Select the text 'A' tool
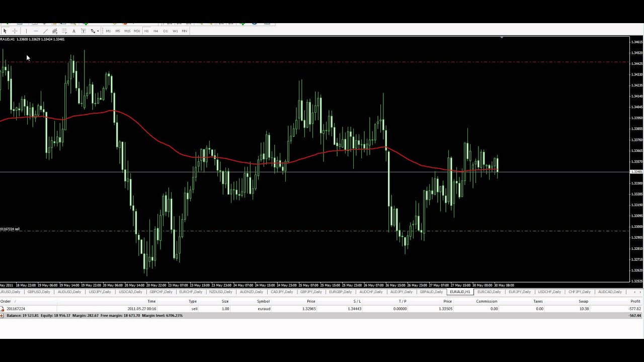The height and width of the screenshot is (362, 644). [x=74, y=31]
